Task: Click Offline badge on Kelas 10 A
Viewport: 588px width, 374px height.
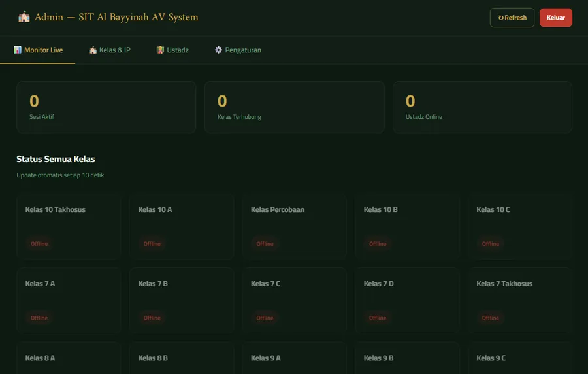Action: 152,244
